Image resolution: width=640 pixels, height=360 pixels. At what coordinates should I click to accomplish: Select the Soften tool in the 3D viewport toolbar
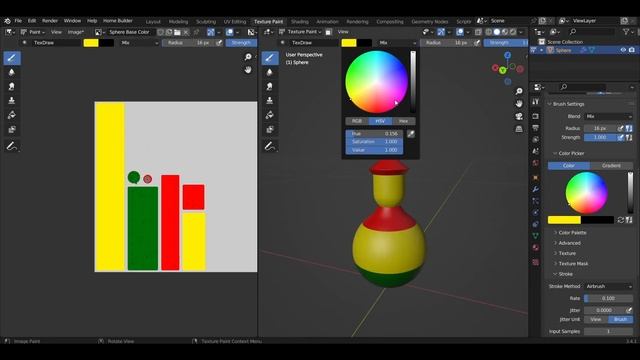point(270,72)
